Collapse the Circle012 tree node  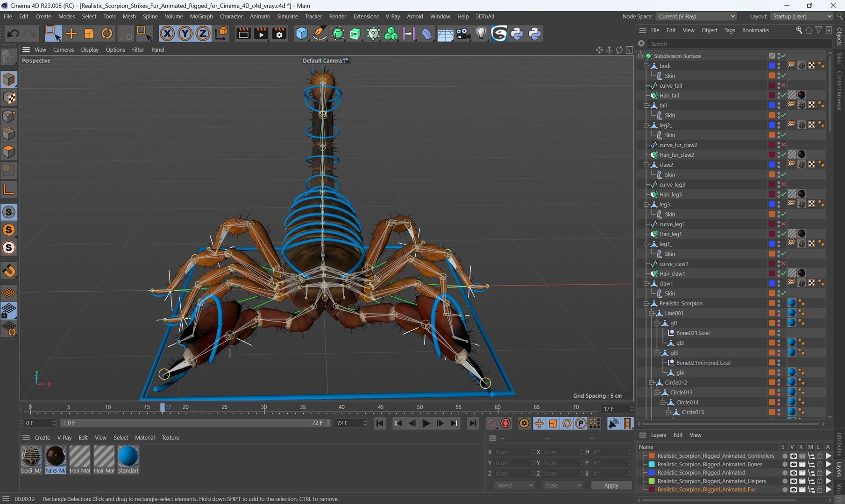click(x=652, y=383)
